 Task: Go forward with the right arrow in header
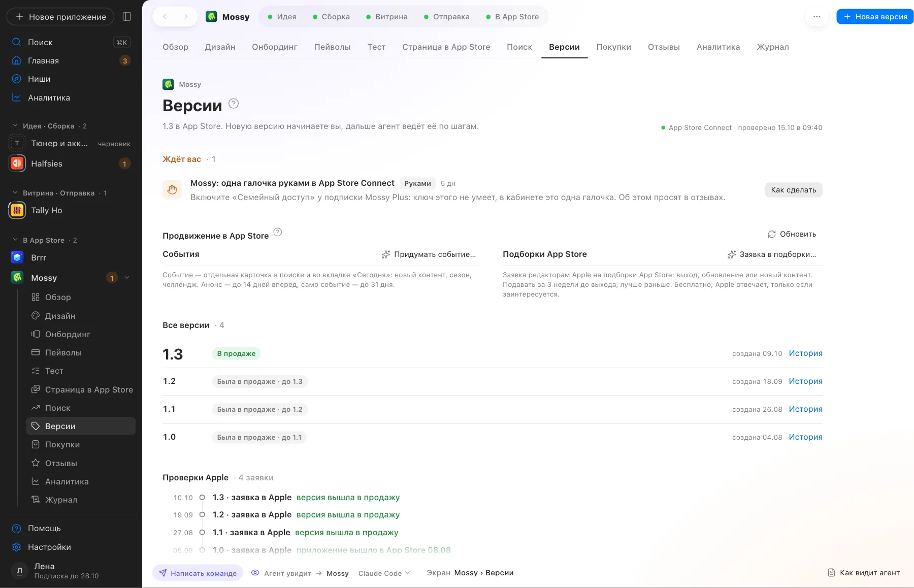[x=186, y=17]
